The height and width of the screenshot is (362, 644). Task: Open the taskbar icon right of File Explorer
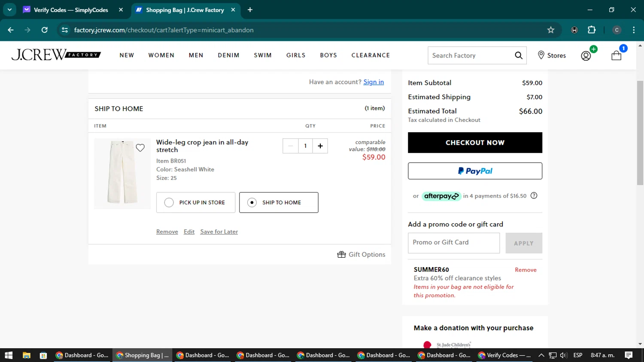click(x=43, y=355)
